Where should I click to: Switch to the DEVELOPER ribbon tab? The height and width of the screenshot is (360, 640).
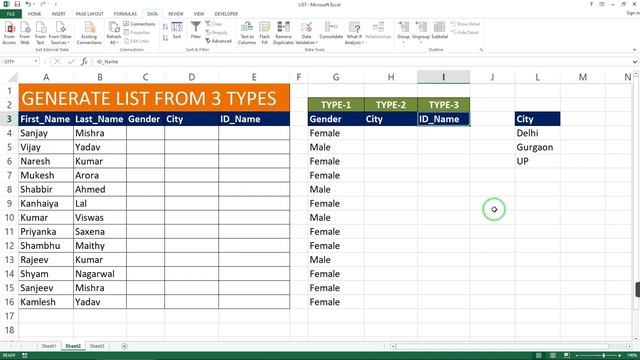click(226, 14)
